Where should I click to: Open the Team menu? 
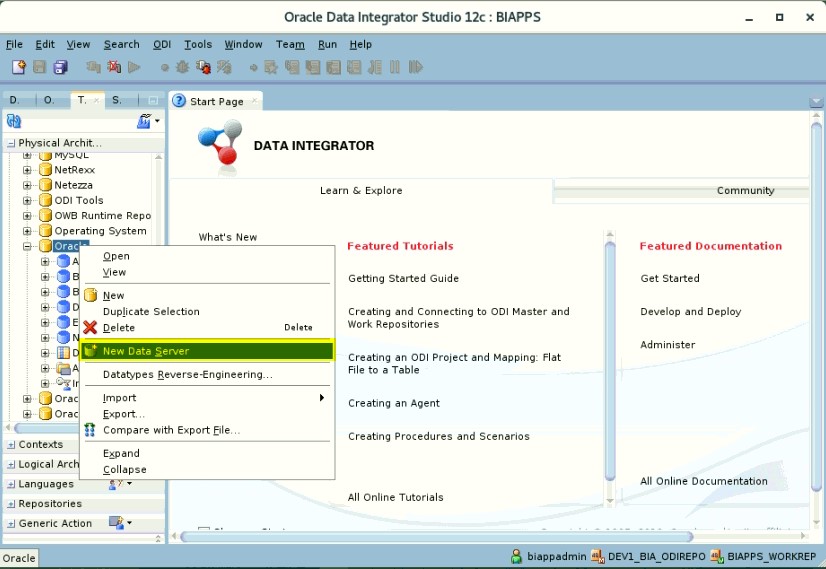tap(290, 44)
